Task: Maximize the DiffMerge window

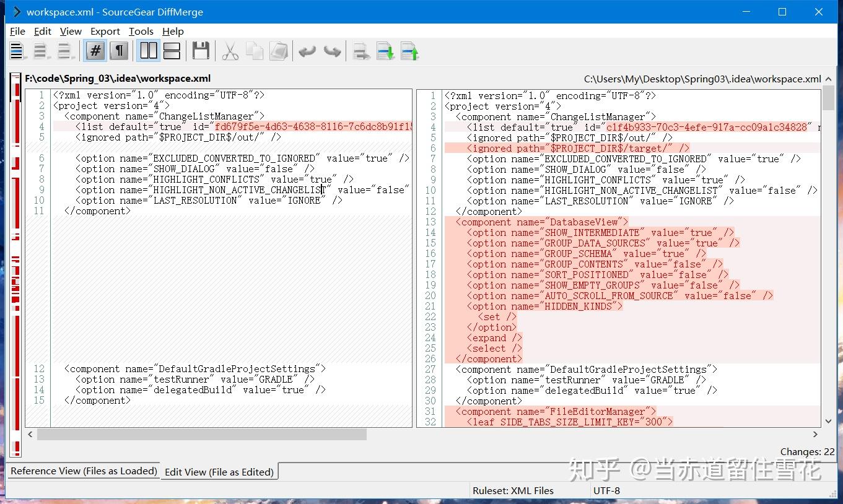Action: coord(782,12)
